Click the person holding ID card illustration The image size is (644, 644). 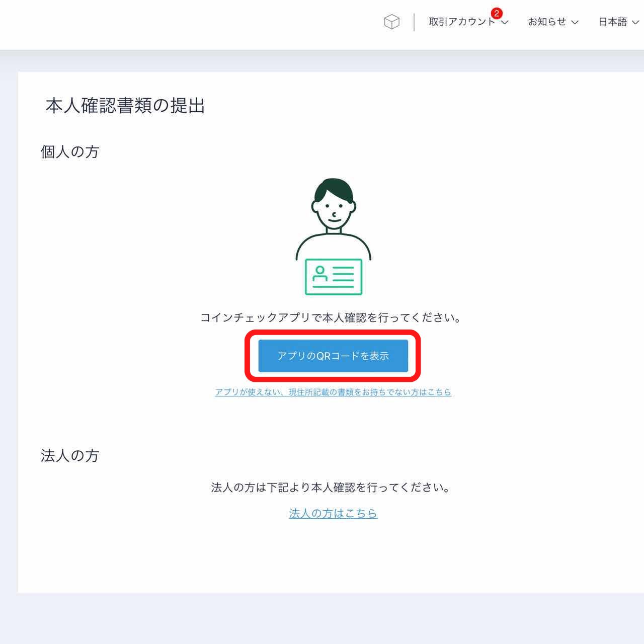coord(333,236)
